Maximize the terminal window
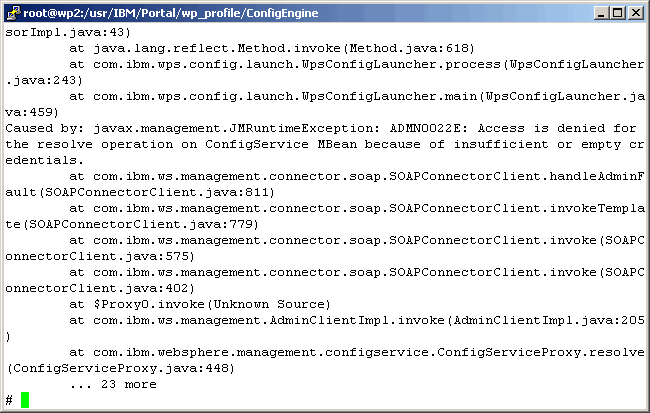The height and width of the screenshot is (413, 650). pos(615,12)
